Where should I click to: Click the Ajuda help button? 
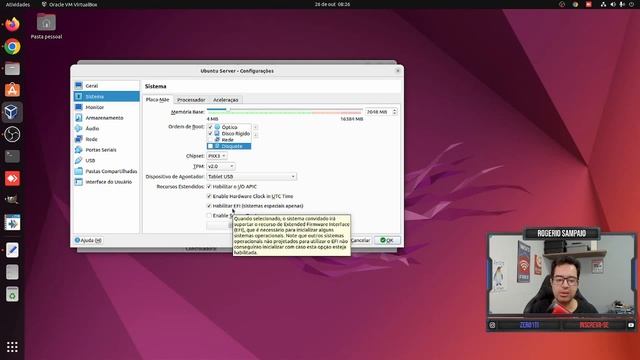88,240
